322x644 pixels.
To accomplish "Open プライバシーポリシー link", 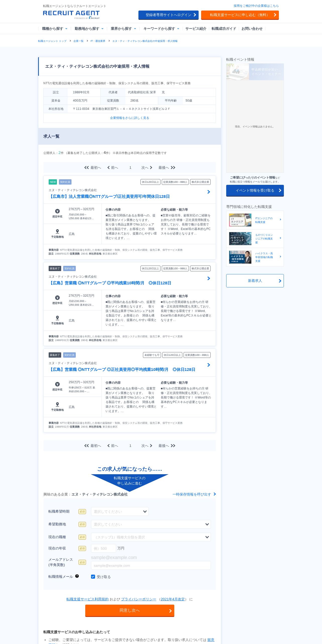I will click(x=139, y=599).
